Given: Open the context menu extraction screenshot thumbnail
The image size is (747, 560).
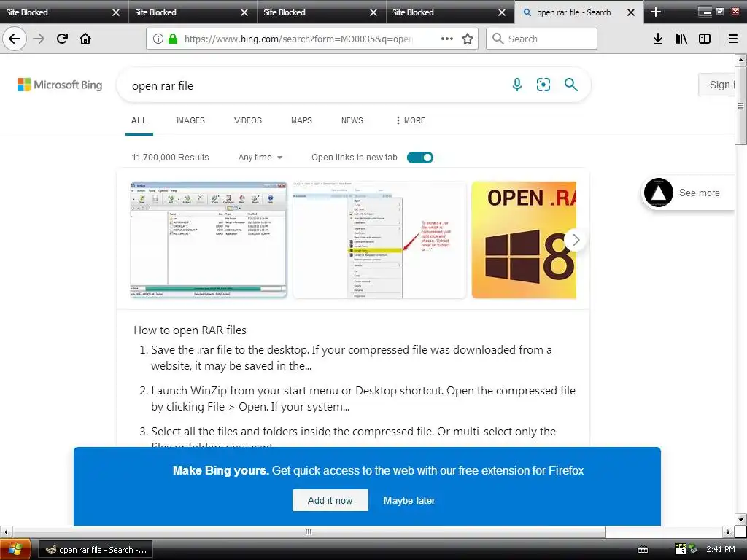Looking at the screenshot, I should click(x=379, y=239).
